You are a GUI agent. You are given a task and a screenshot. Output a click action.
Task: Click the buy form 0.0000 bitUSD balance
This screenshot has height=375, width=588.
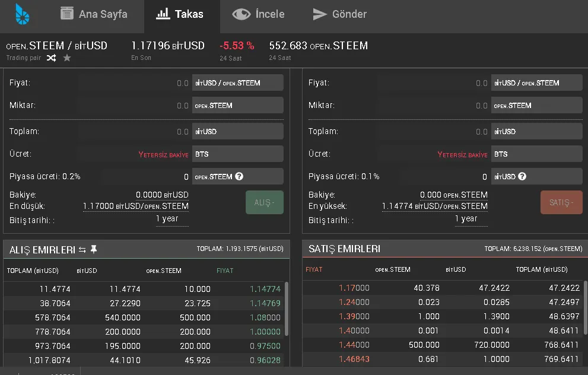(162, 195)
